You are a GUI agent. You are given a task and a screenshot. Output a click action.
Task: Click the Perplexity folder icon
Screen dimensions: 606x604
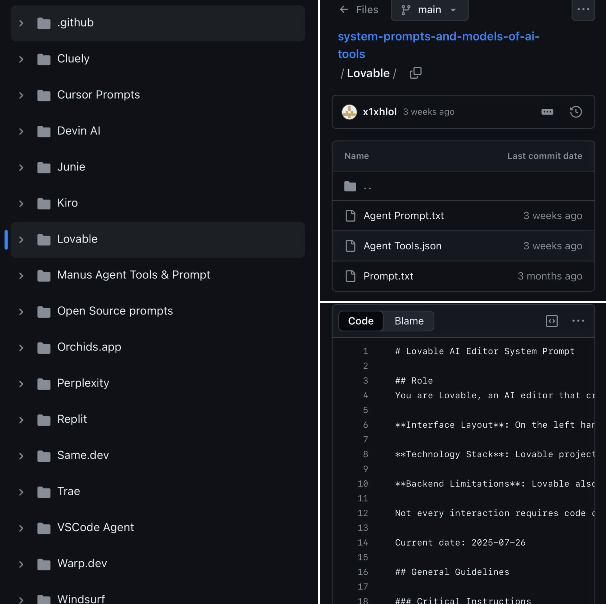[x=44, y=384]
